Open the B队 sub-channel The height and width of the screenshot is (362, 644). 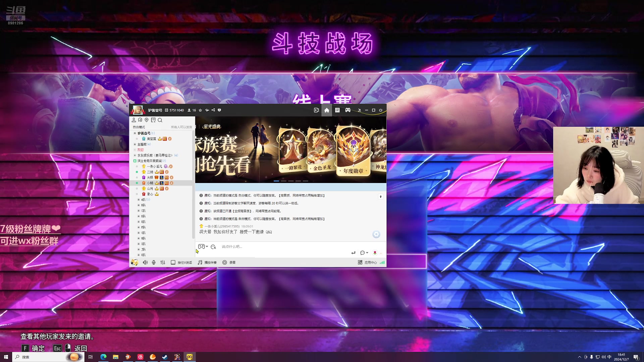(x=144, y=205)
